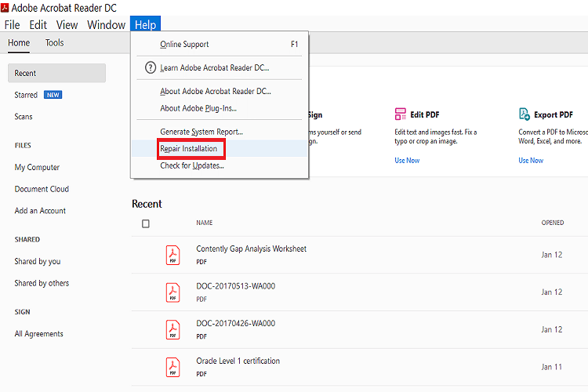The height and width of the screenshot is (392, 588).
Task: Open the Edit menu
Action: (38, 25)
